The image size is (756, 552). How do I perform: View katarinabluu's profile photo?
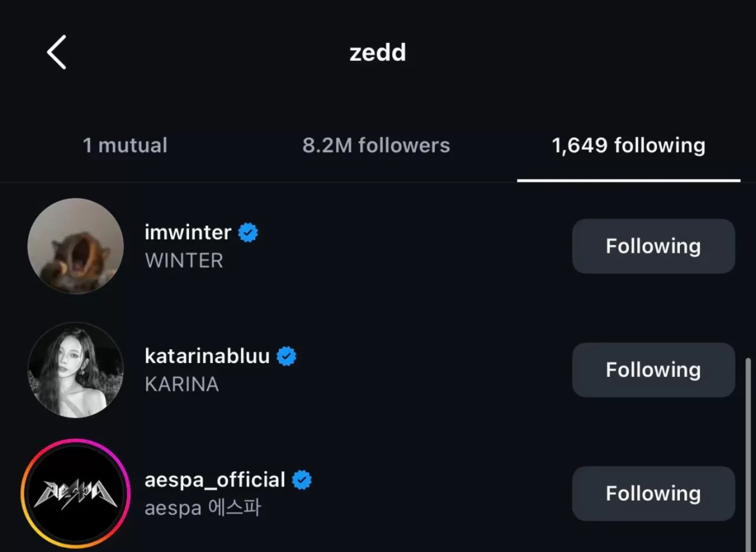(76, 370)
